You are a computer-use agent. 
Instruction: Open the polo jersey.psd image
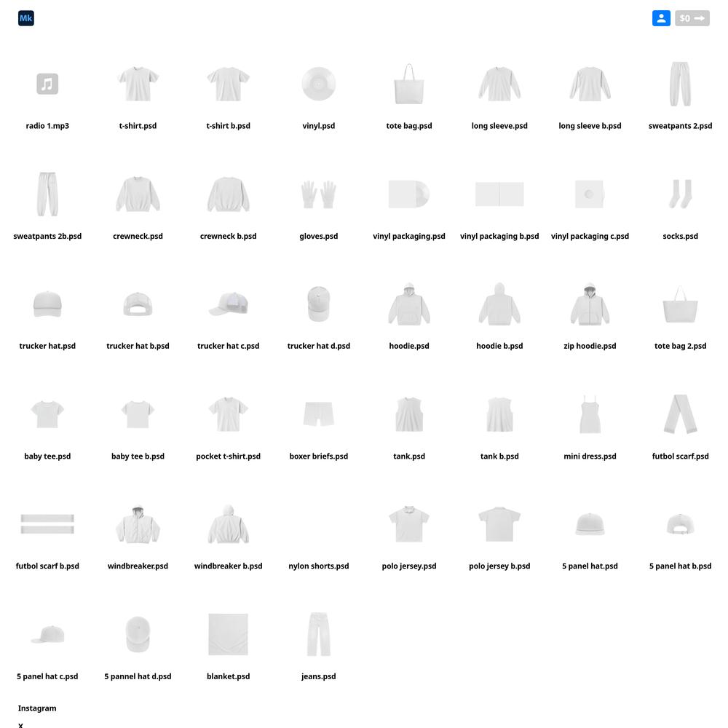[x=409, y=524]
